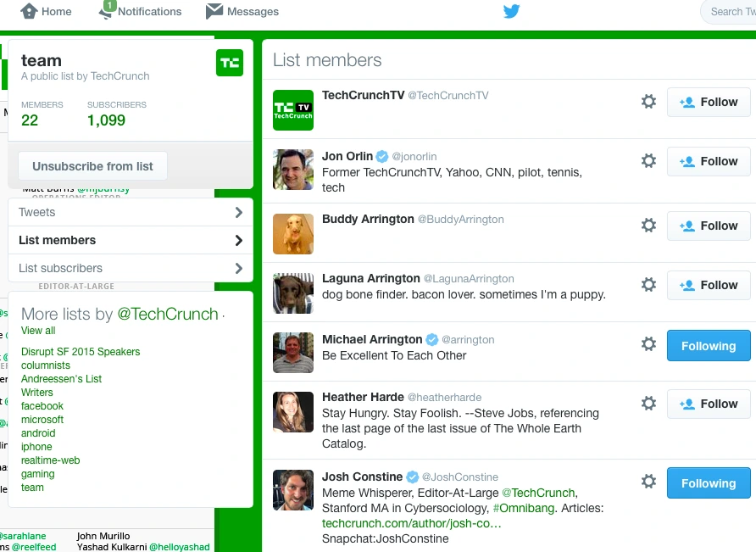Toggle Following for Josh Constine
The image size is (756, 552).
709,482
